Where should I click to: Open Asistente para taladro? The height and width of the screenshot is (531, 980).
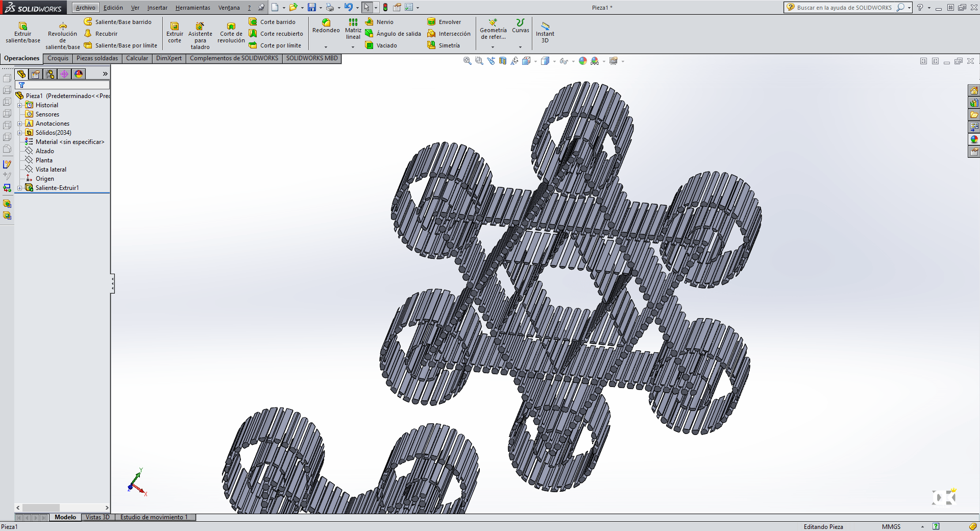coord(200,36)
